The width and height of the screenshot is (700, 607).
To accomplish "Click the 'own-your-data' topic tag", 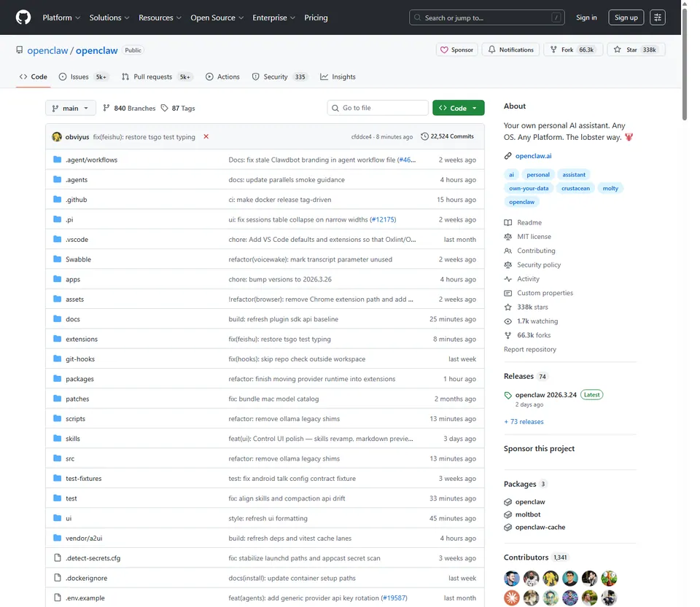I will pyautogui.click(x=529, y=188).
